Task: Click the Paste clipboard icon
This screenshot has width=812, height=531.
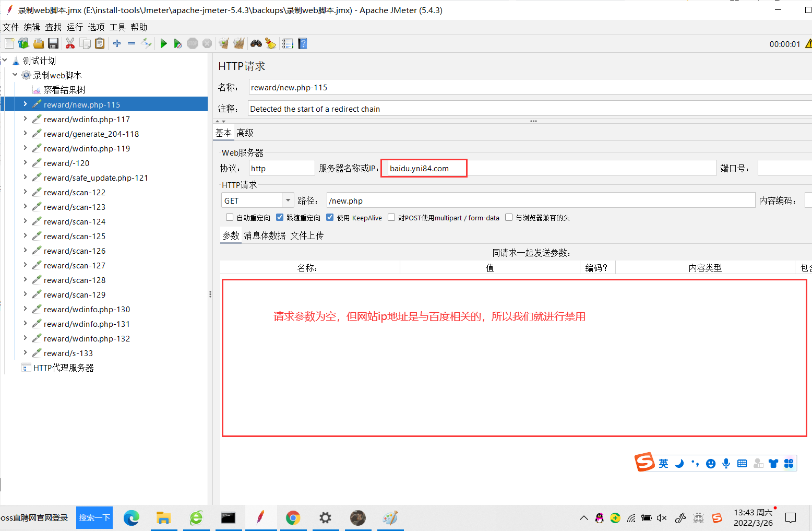Action: [x=100, y=43]
